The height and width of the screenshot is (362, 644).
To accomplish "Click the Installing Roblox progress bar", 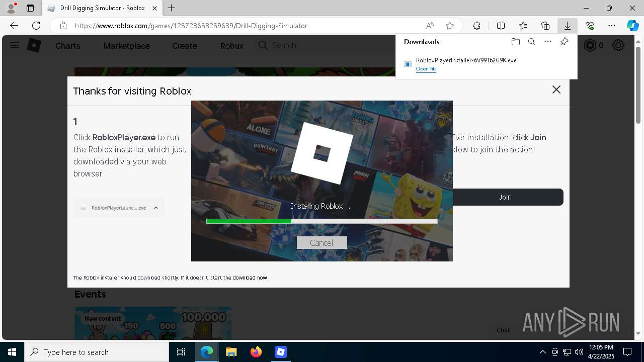I will coord(322,221).
